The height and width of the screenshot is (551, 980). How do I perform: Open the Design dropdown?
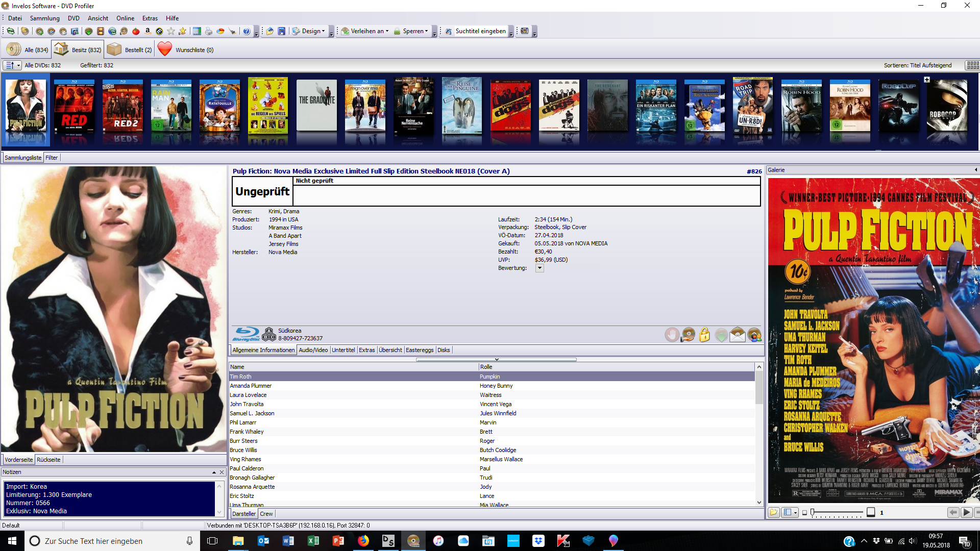[309, 31]
